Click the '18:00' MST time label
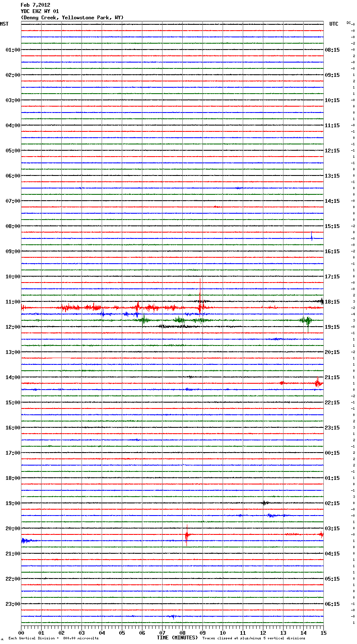Image resolution: width=357 pixels, height=644 pixels. point(13,478)
